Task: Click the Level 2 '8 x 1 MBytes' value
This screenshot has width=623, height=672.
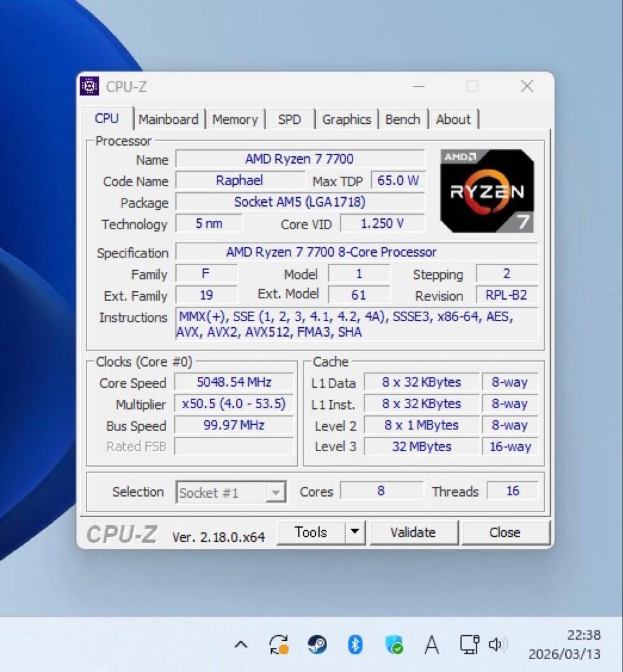Action: (422, 425)
